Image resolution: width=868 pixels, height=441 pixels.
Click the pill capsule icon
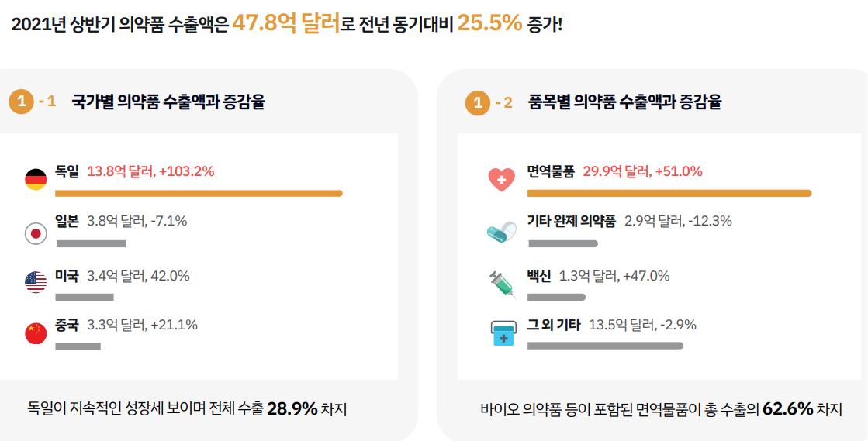click(x=502, y=233)
